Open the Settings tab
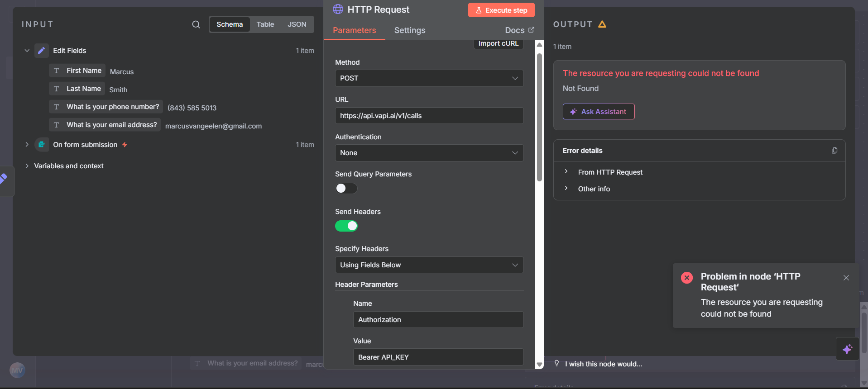The height and width of the screenshot is (389, 868). click(x=410, y=30)
